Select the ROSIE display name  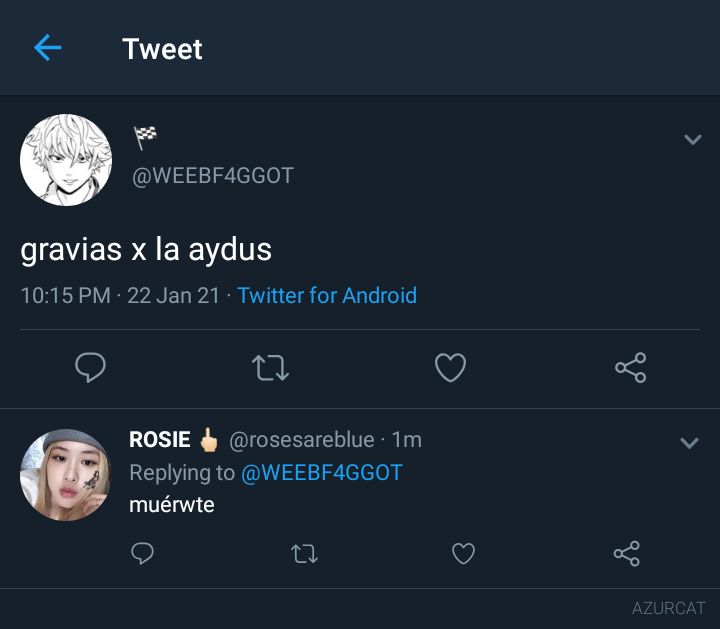click(x=160, y=439)
